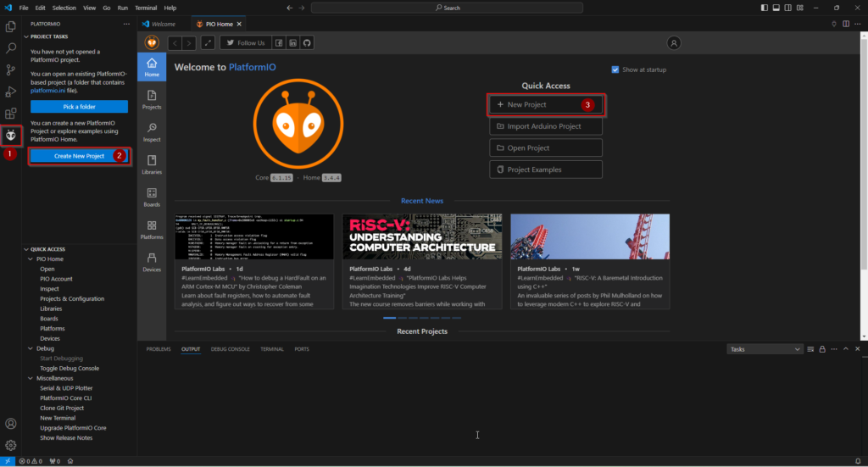Image resolution: width=868 pixels, height=467 pixels.
Task: Open RISC-V Understanding Computer Architecture thumbnail
Action: pos(422,236)
